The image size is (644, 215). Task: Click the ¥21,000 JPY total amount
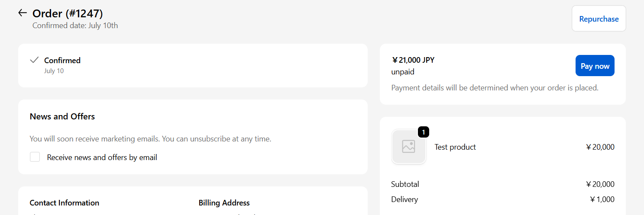413,60
